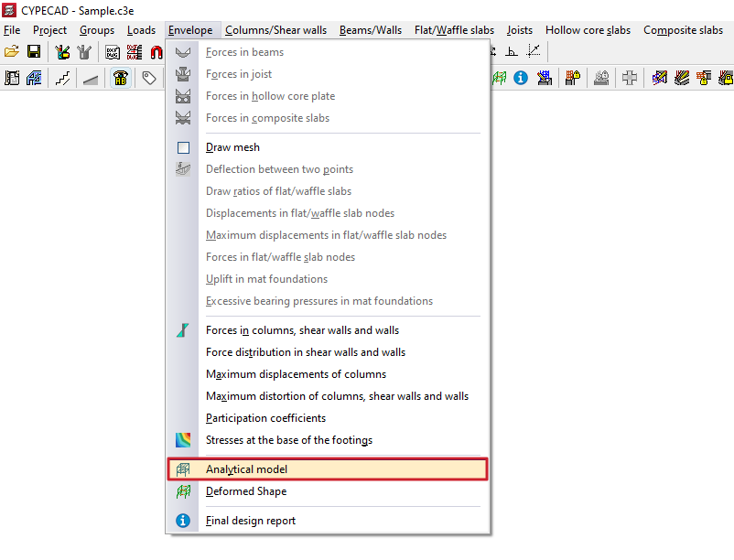Click the gray padlock toolbar icon
Image resolution: width=734 pixels, height=560 pixels.
click(x=601, y=78)
